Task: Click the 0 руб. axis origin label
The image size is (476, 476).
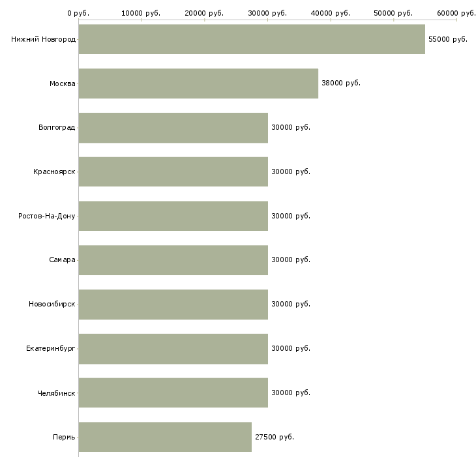Action: (x=78, y=13)
